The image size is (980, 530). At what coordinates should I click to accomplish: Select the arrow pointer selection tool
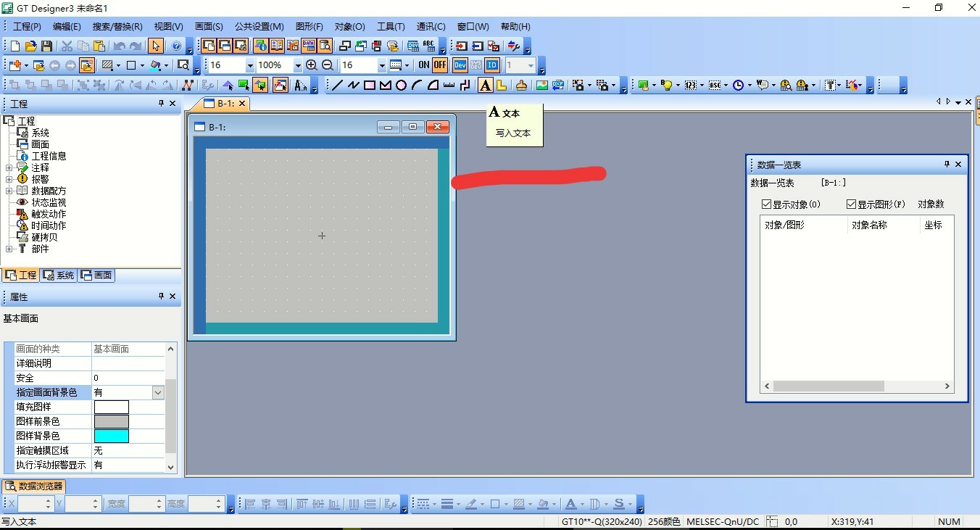(x=156, y=46)
